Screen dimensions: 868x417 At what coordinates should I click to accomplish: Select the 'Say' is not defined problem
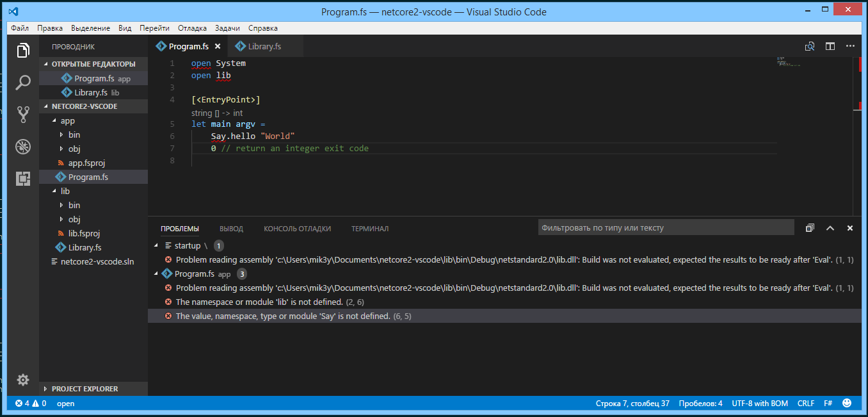click(504, 316)
